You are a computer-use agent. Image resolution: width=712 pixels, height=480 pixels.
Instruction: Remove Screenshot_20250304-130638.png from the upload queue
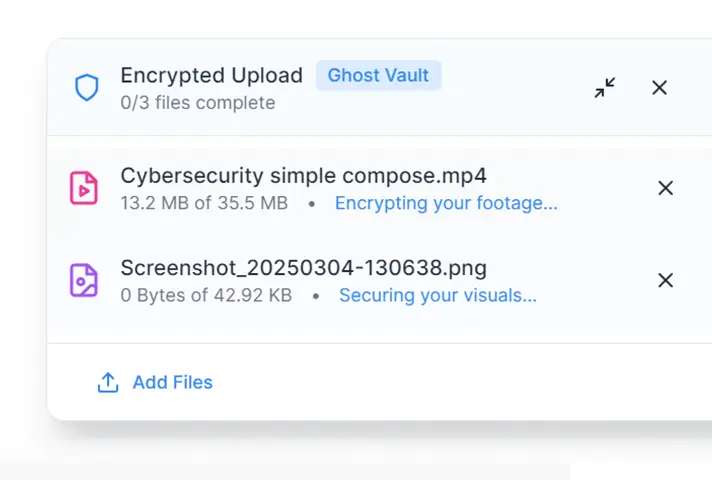666,280
